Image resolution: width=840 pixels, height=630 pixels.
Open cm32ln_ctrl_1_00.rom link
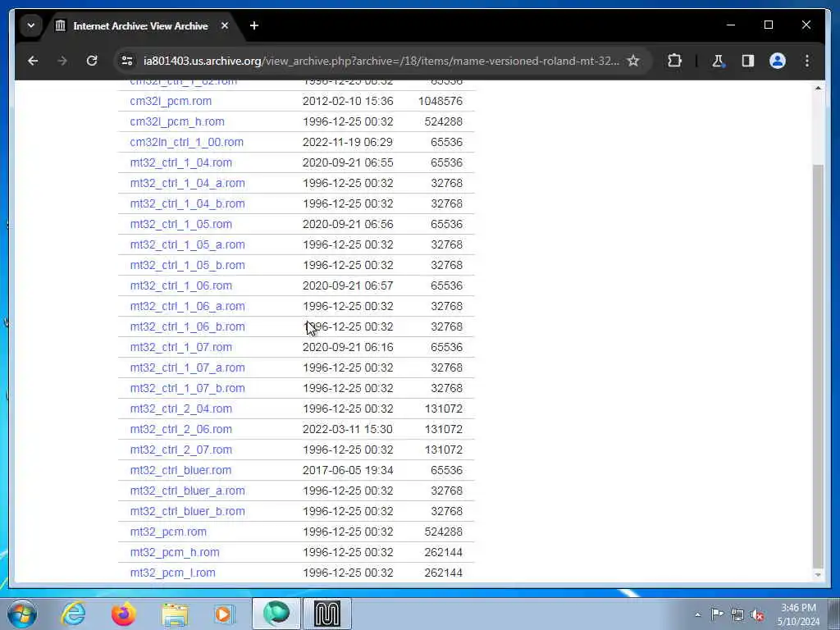pyautogui.click(x=186, y=142)
